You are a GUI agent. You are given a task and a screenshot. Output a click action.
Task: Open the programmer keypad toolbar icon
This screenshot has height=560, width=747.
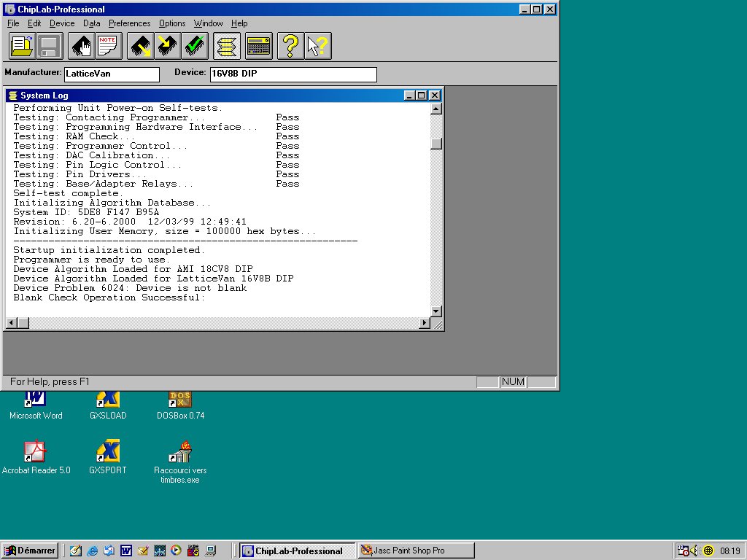[259, 46]
